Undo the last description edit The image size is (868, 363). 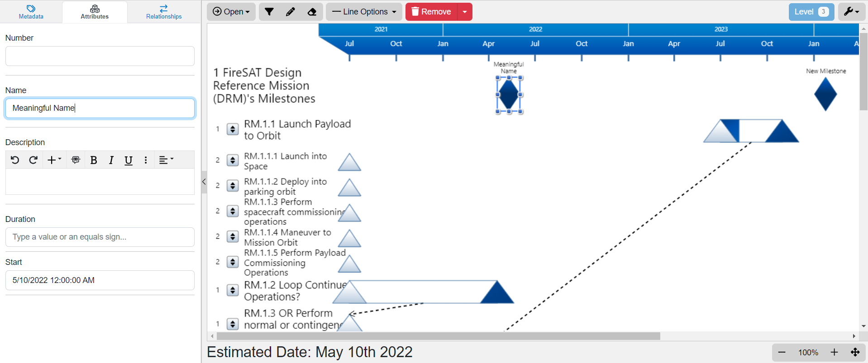15,160
